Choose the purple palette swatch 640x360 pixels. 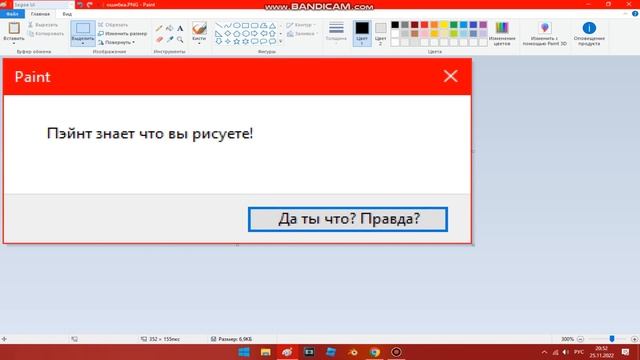click(483, 25)
